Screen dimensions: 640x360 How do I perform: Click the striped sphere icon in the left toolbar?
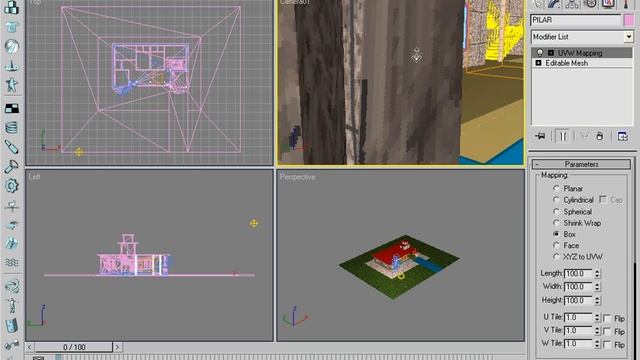coord(11,46)
